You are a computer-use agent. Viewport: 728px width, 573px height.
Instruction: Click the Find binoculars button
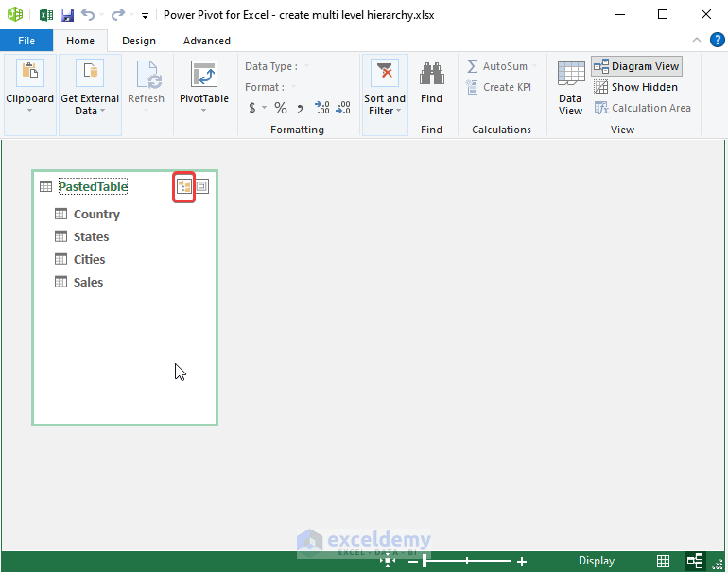pyautogui.click(x=431, y=82)
